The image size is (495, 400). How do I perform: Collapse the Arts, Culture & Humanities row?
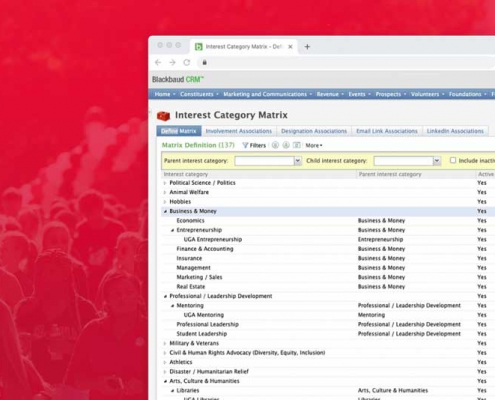click(x=165, y=381)
